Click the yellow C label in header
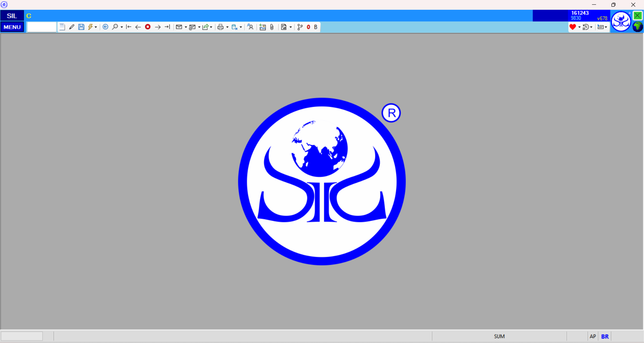Screen dimensions: 644x343 pos(29,16)
